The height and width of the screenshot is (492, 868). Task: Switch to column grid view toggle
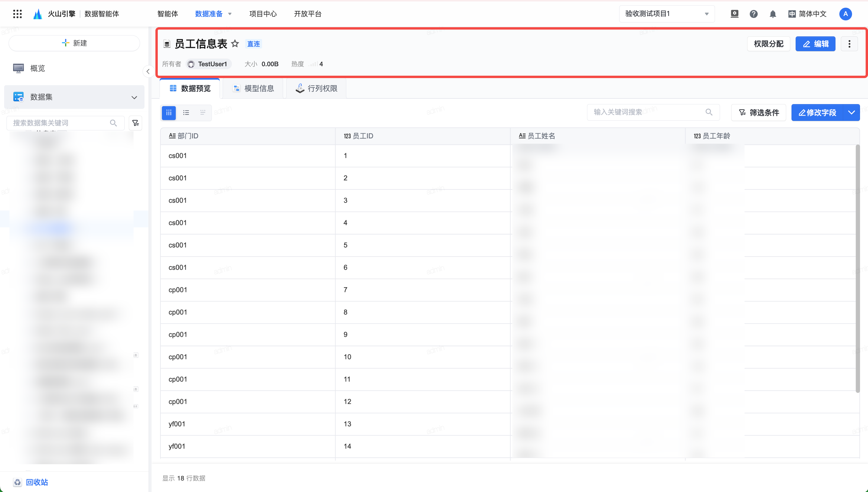pos(169,113)
